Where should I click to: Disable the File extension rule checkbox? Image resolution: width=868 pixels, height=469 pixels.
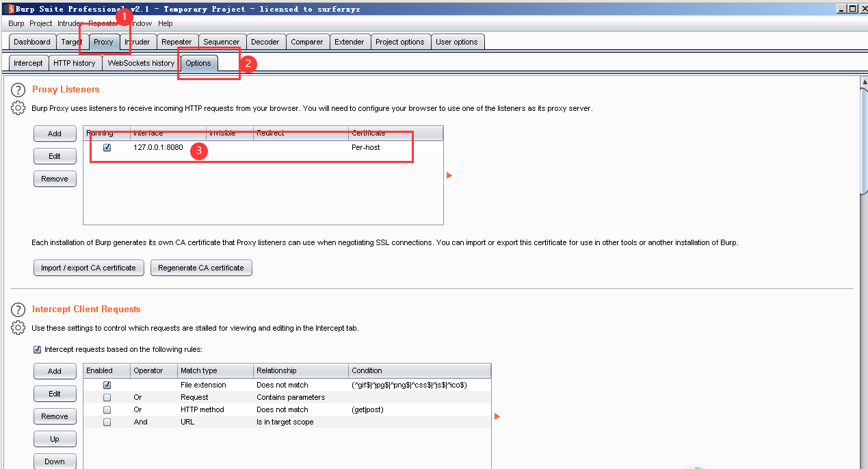pos(107,385)
